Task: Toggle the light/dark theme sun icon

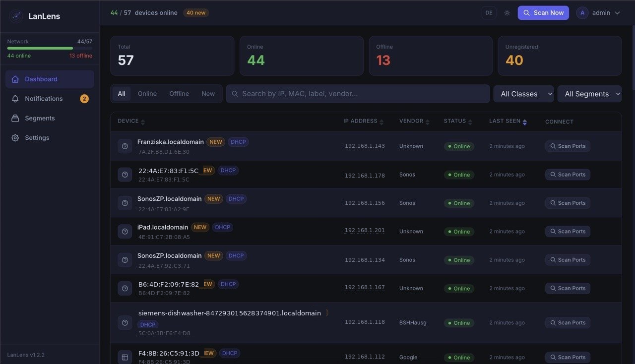Action: pos(507,13)
